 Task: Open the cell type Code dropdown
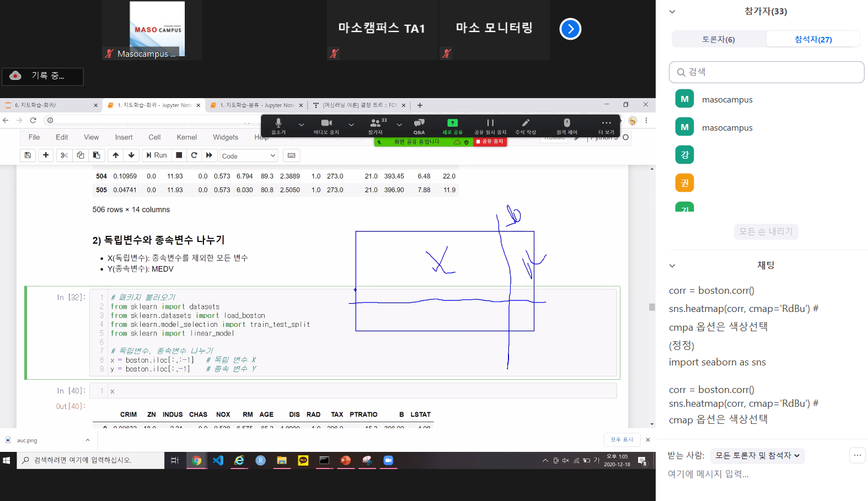pos(248,156)
